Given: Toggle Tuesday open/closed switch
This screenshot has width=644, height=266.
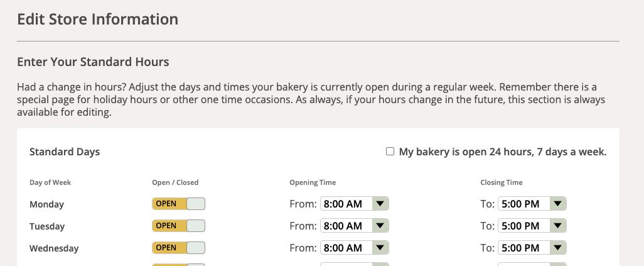Looking at the screenshot, I should (178, 226).
